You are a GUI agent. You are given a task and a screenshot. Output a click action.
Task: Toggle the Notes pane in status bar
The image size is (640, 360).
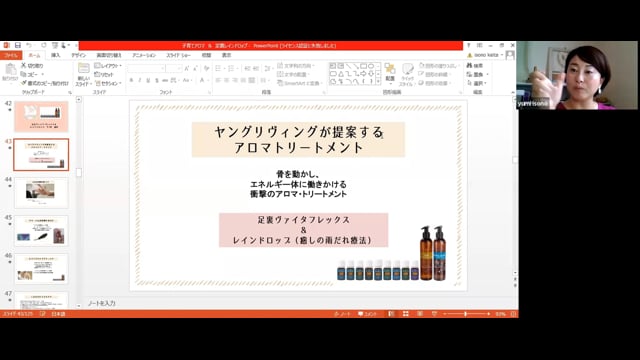tap(342, 314)
